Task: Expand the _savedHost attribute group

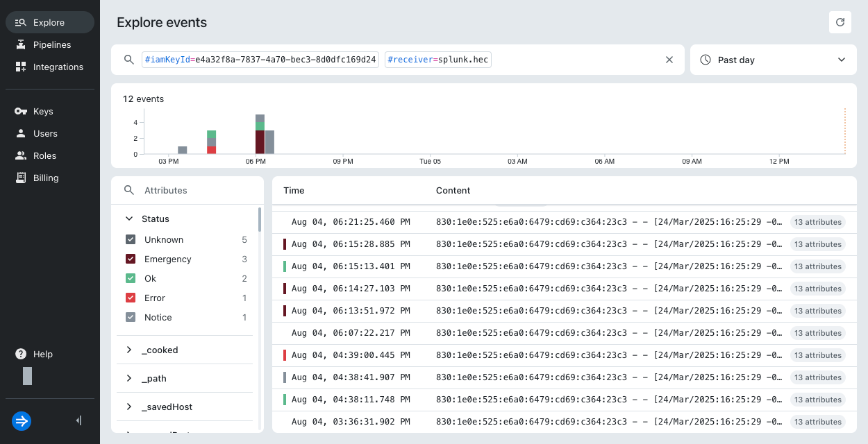Action: coord(129,407)
